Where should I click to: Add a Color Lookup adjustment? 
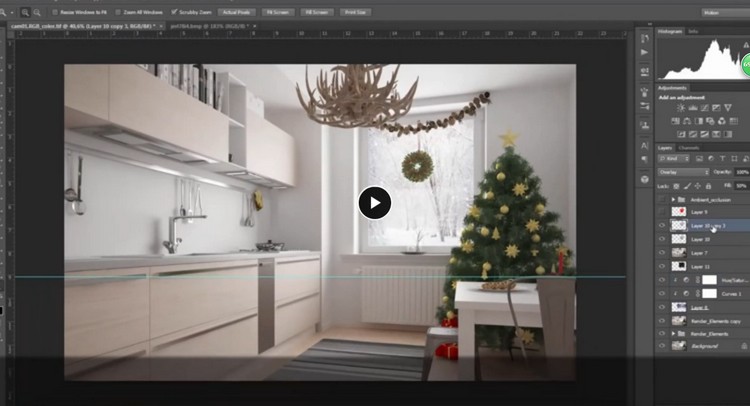733,121
